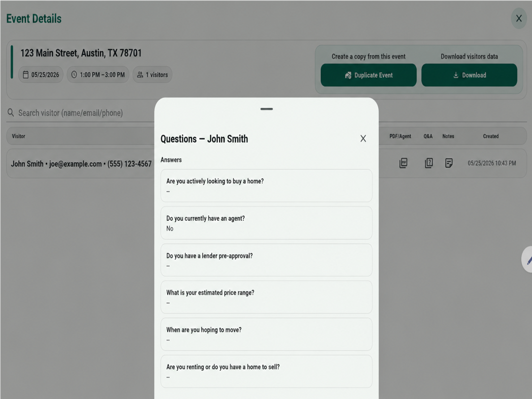Screen dimensions: 532x399
Task: Click the Visitor column header
Action: coord(18,136)
